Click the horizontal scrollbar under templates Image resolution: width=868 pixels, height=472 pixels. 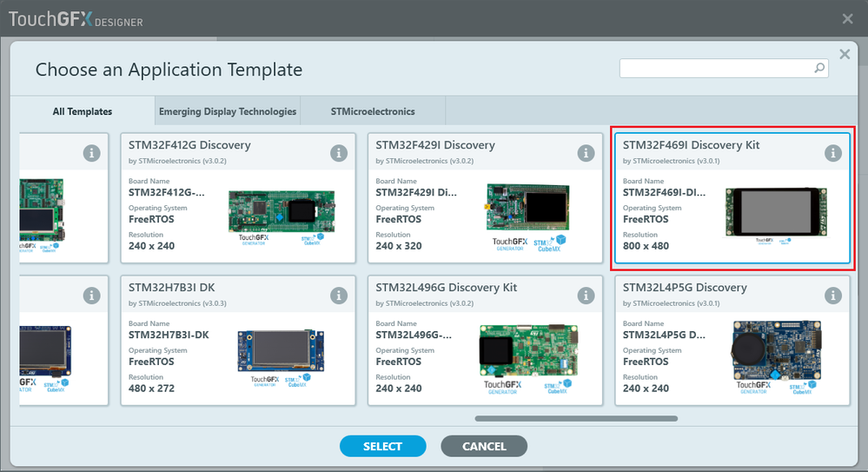(x=576, y=418)
